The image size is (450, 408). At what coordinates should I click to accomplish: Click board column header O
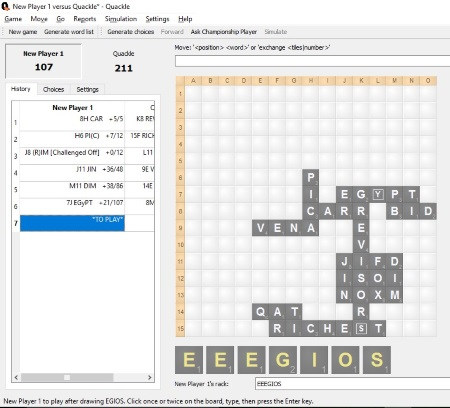428,81
